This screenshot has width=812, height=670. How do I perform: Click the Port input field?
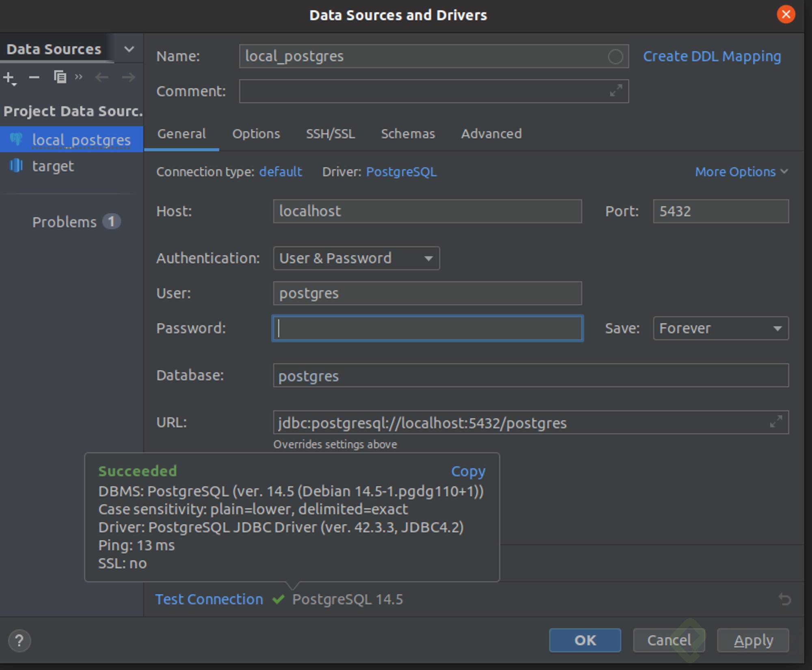click(721, 211)
